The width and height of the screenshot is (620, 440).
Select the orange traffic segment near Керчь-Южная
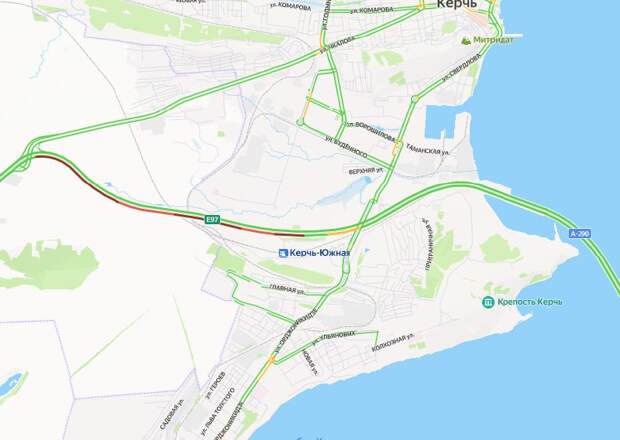[342, 232]
